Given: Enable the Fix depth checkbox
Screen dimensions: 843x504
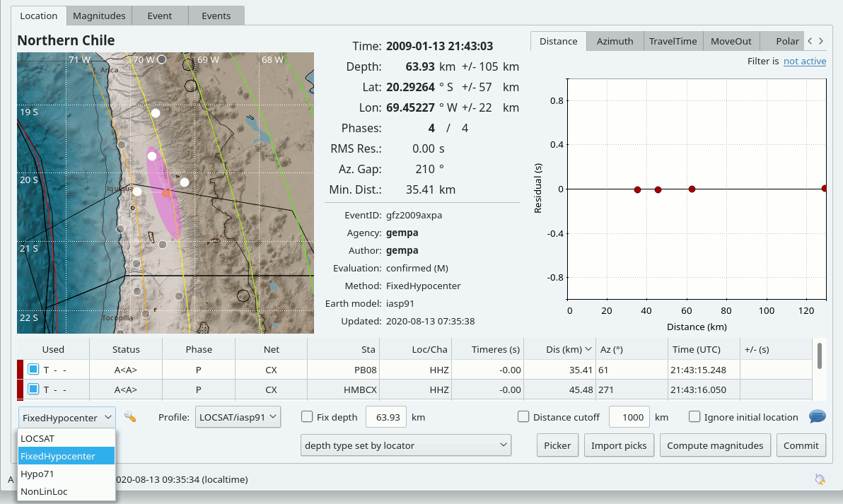Looking at the screenshot, I should click(307, 417).
